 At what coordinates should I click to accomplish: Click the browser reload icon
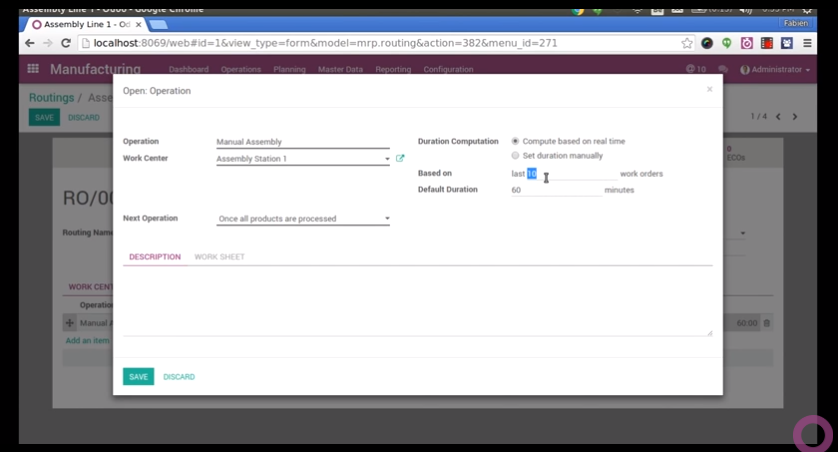(x=66, y=43)
